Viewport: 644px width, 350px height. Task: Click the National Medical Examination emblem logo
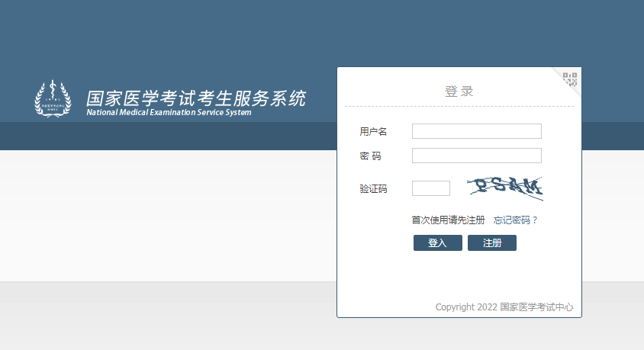[52, 99]
